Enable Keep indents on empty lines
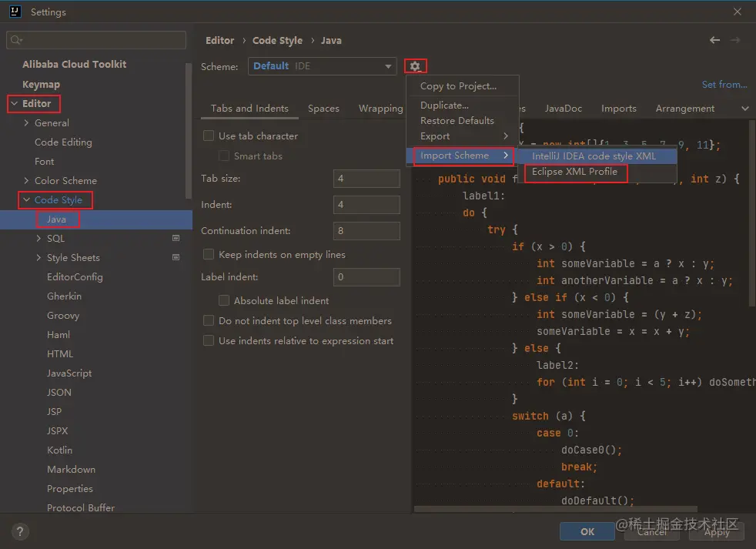The height and width of the screenshot is (549, 756). pyautogui.click(x=209, y=254)
